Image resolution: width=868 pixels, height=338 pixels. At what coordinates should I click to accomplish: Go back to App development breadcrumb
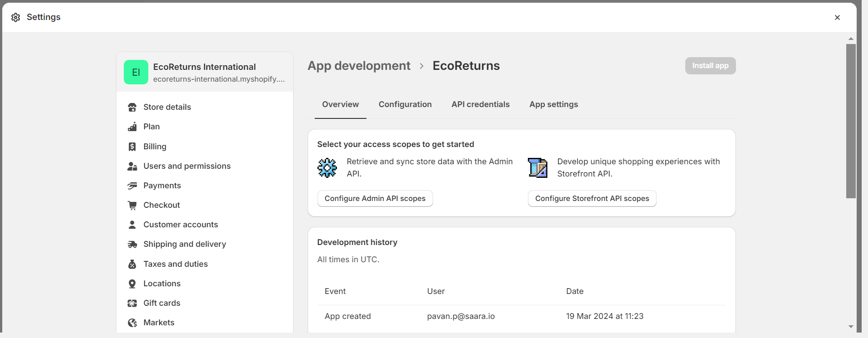(359, 66)
